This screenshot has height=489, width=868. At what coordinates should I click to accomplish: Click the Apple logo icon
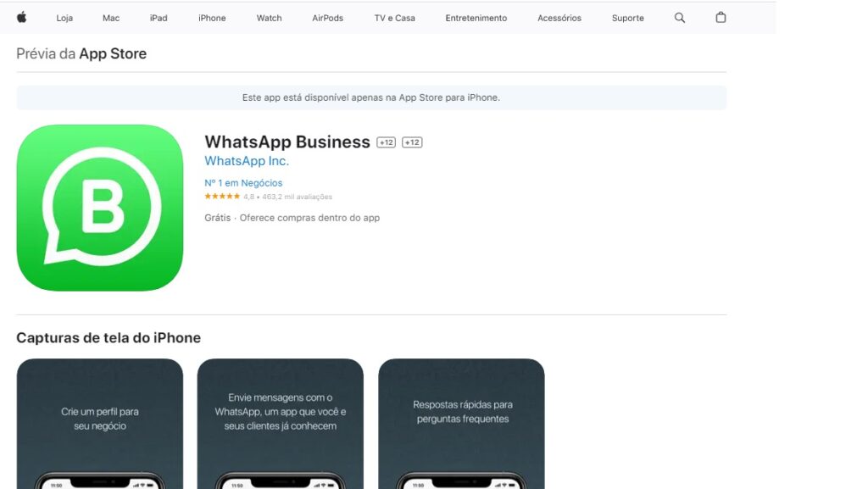click(21, 18)
